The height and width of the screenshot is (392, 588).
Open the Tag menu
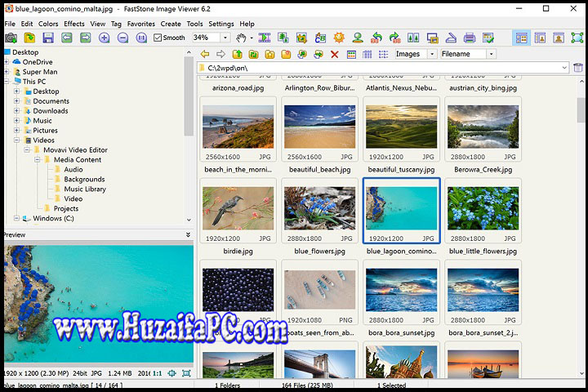click(116, 24)
